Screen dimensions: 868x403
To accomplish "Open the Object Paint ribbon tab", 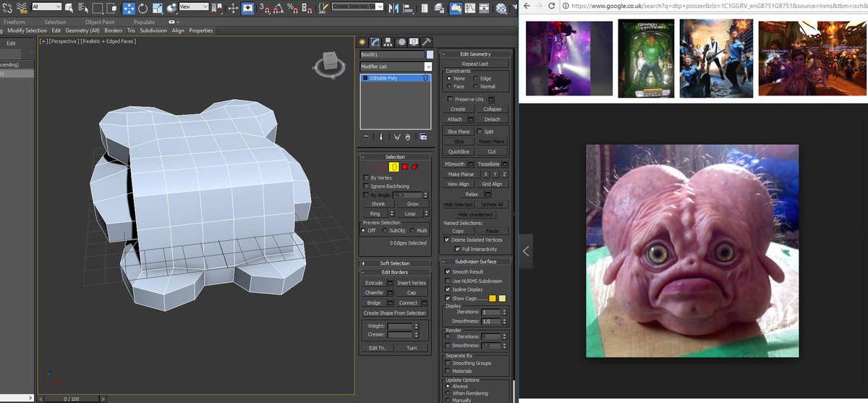I will coord(100,22).
